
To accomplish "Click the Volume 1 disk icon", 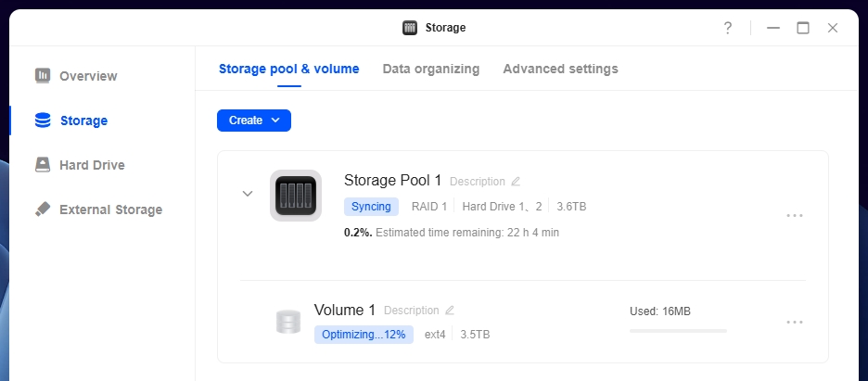I will 288,322.
